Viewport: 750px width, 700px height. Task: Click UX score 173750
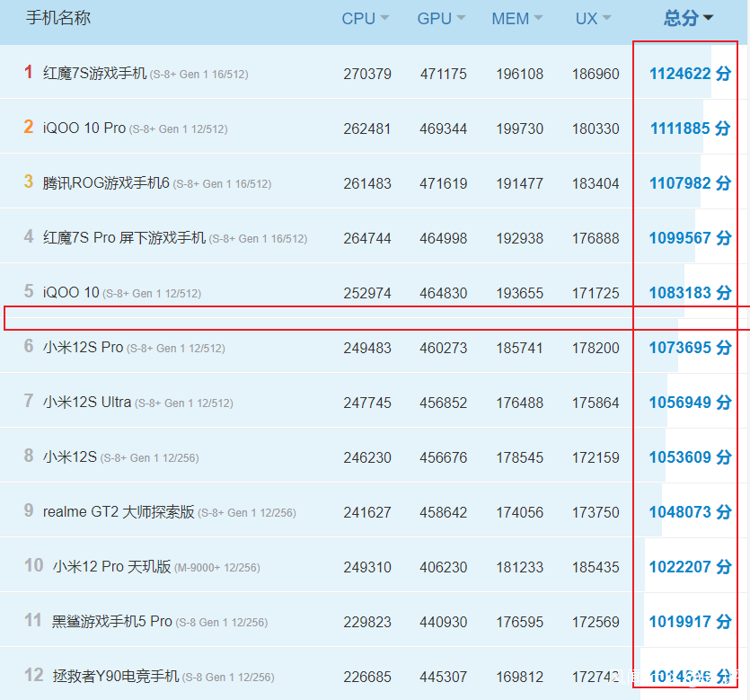coord(596,512)
